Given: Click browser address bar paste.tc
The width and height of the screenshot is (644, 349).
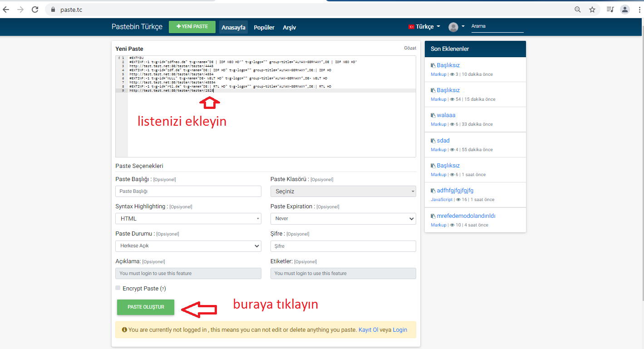Looking at the screenshot, I should point(309,10).
